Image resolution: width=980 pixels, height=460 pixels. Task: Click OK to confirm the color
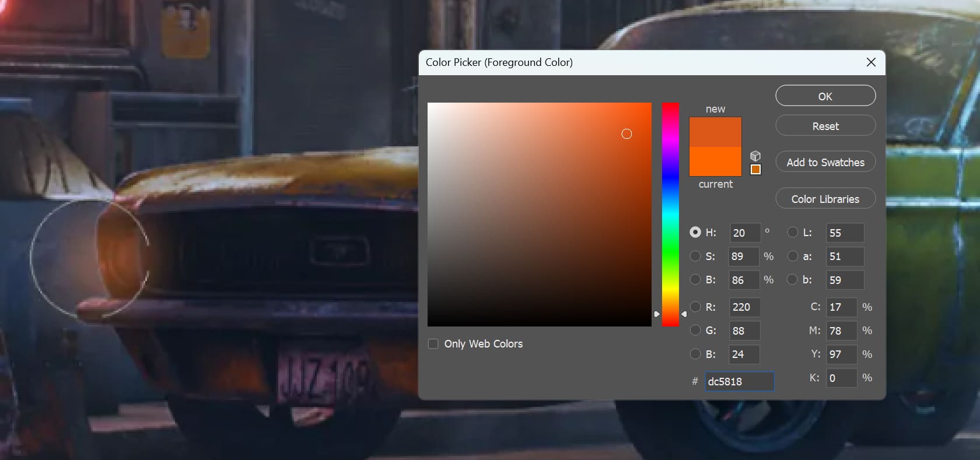click(x=825, y=96)
